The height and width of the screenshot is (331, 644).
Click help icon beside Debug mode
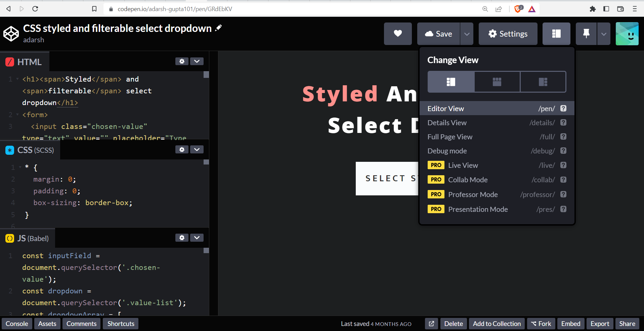point(563,151)
